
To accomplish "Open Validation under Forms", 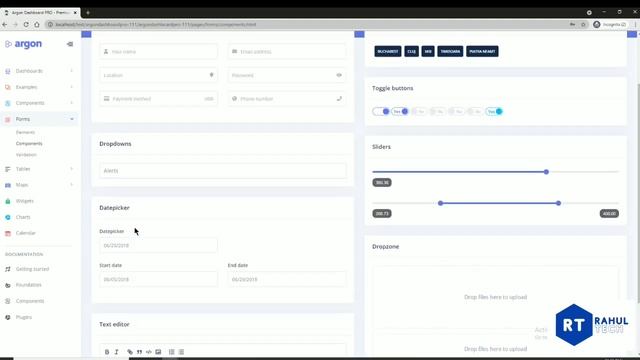I will tap(26, 155).
